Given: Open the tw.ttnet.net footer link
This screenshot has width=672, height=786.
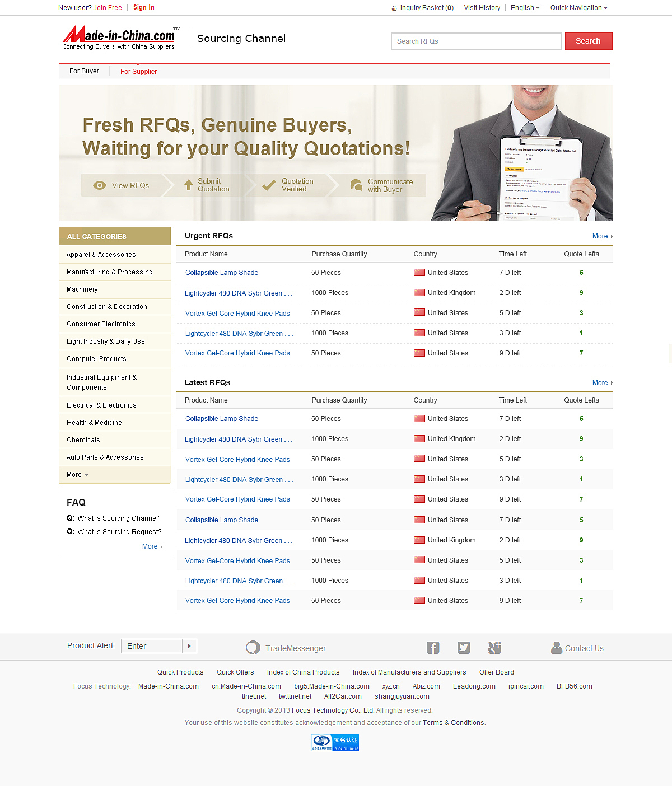Looking at the screenshot, I should [x=295, y=696].
